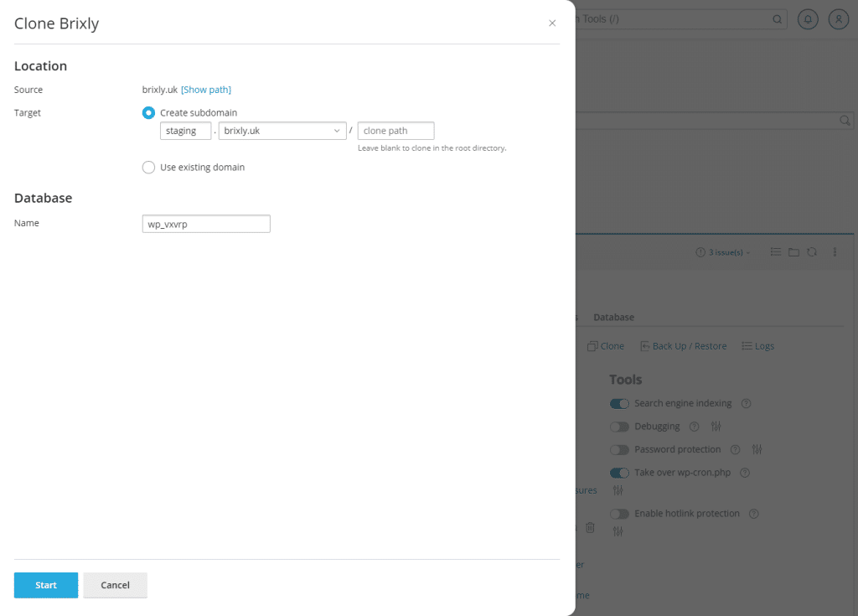
Task: Open Password protection settings sliders icon
Action: point(757,449)
